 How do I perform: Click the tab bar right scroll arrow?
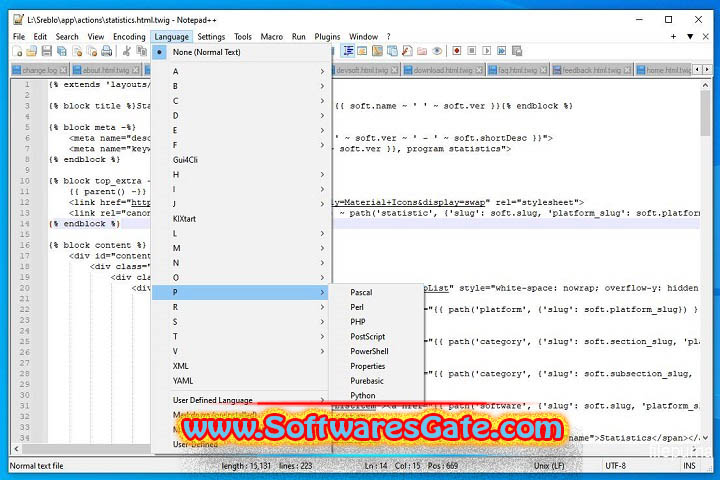point(707,69)
